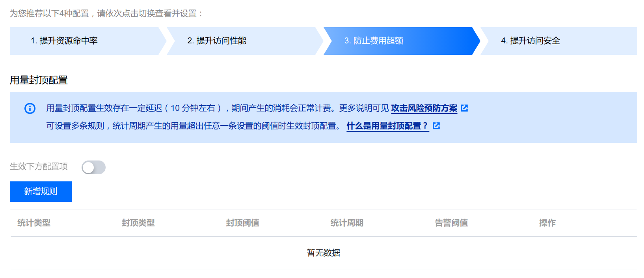The image size is (644, 278).
Task: Click the 操作 column header
Action: point(547,223)
